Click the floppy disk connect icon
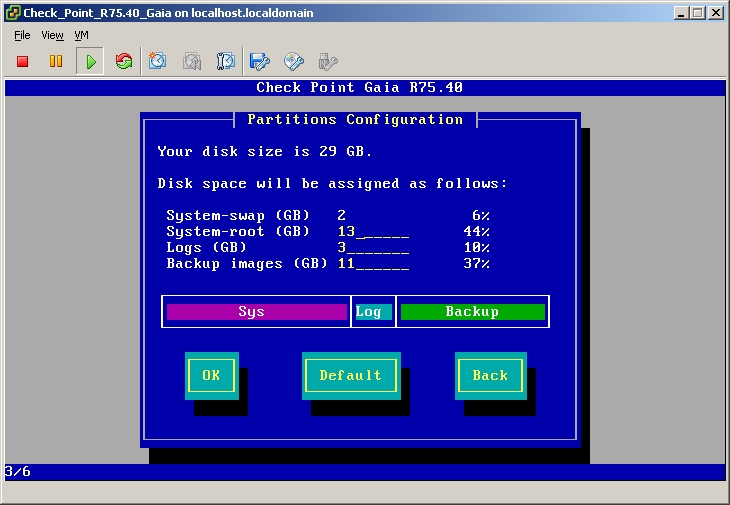The width and height of the screenshot is (730, 505). [x=259, y=61]
